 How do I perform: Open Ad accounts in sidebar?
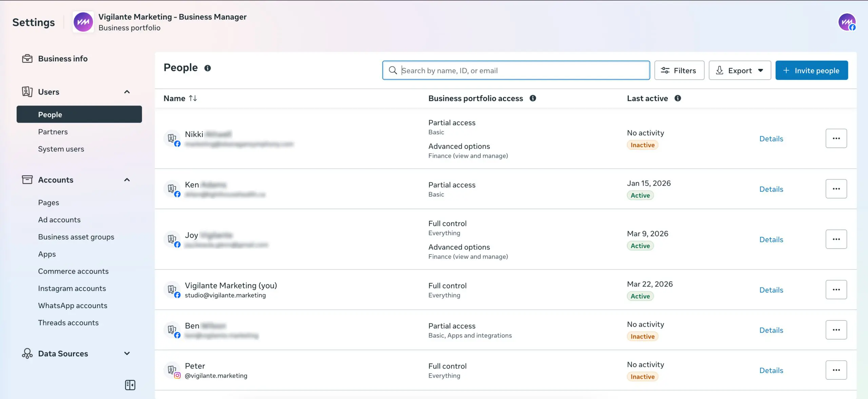point(59,220)
